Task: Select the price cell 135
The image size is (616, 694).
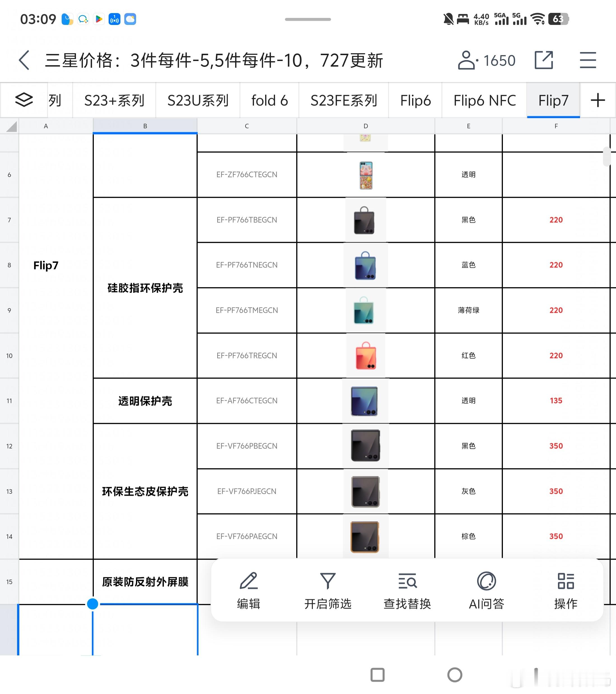Action: click(x=556, y=401)
